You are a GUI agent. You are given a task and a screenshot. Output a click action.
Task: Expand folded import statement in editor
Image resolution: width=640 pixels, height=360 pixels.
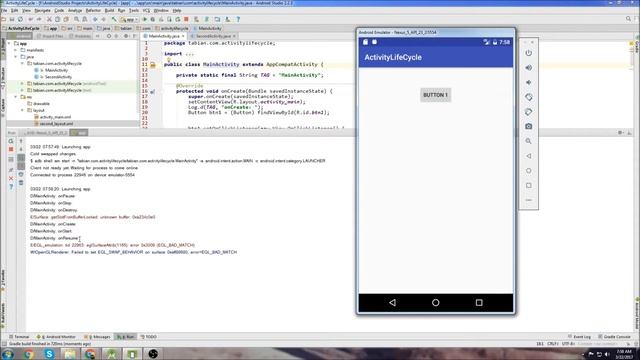click(189, 54)
